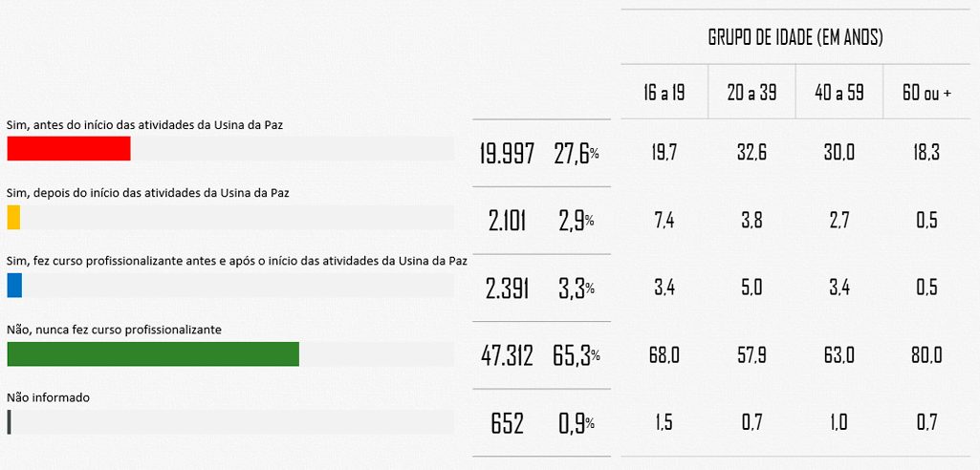Choose the '40 a 59' age column header

click(x=838, y=93)
